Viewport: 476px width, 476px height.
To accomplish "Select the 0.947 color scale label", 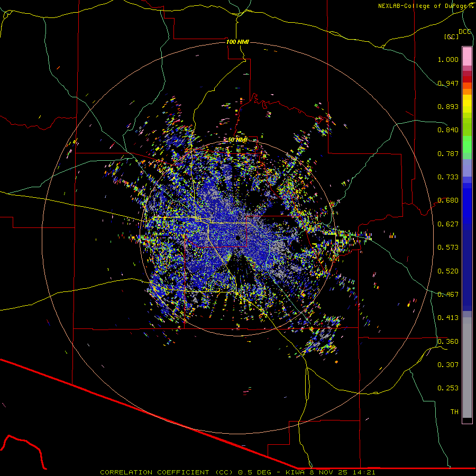I will coord(448,83).
